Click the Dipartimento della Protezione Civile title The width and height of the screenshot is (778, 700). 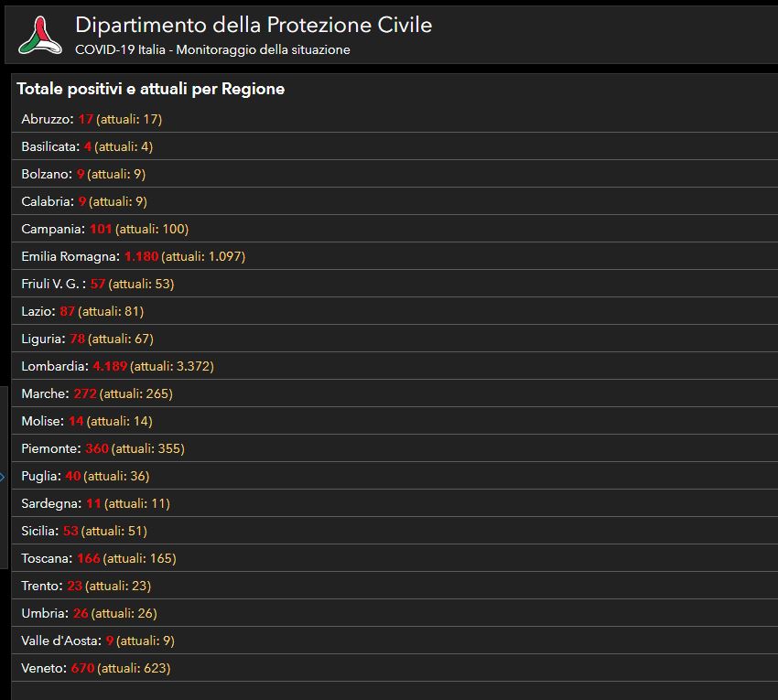(254, 25)
